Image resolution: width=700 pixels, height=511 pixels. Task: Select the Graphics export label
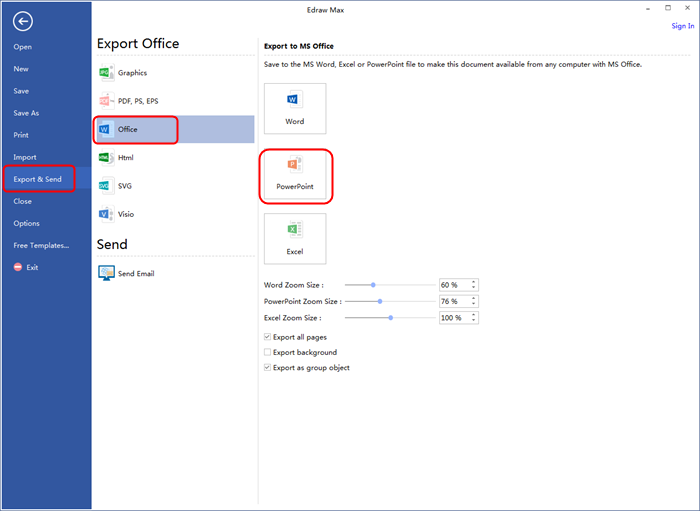coord(133,73)
